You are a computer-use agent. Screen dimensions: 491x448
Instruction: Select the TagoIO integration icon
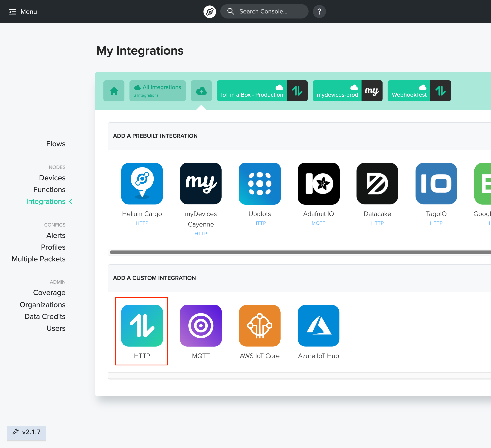[x=436, y=184]
